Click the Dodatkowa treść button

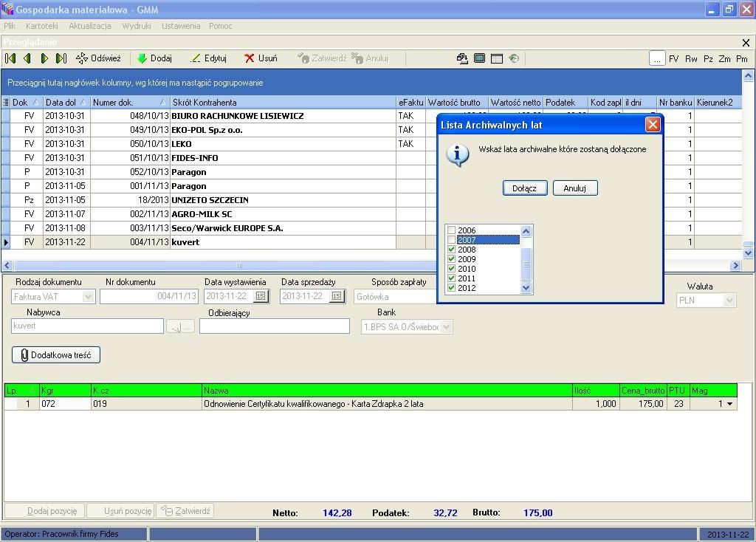pyautogui.click(x=56, y=355)
